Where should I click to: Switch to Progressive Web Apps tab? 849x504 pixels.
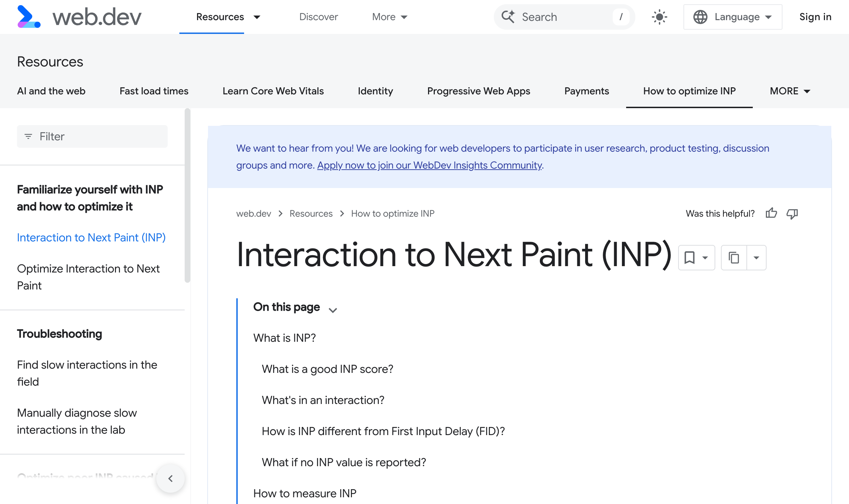(479, 91)
